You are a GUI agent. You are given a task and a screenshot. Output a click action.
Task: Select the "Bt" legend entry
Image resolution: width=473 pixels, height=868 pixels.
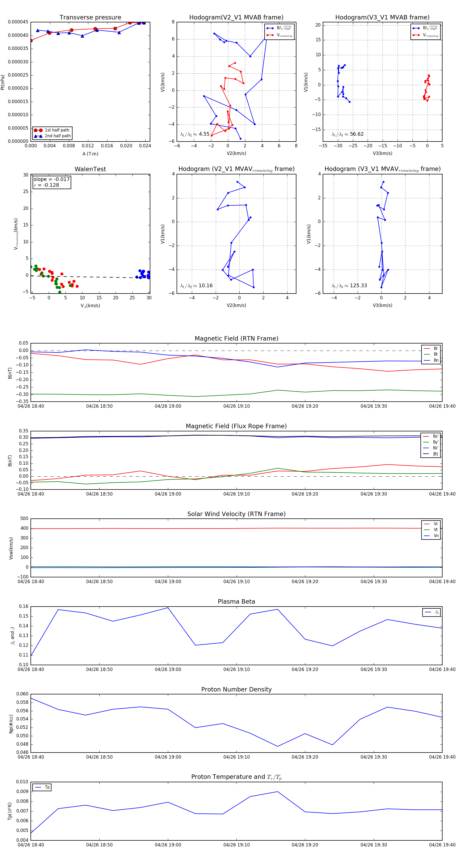click(431, 355)
